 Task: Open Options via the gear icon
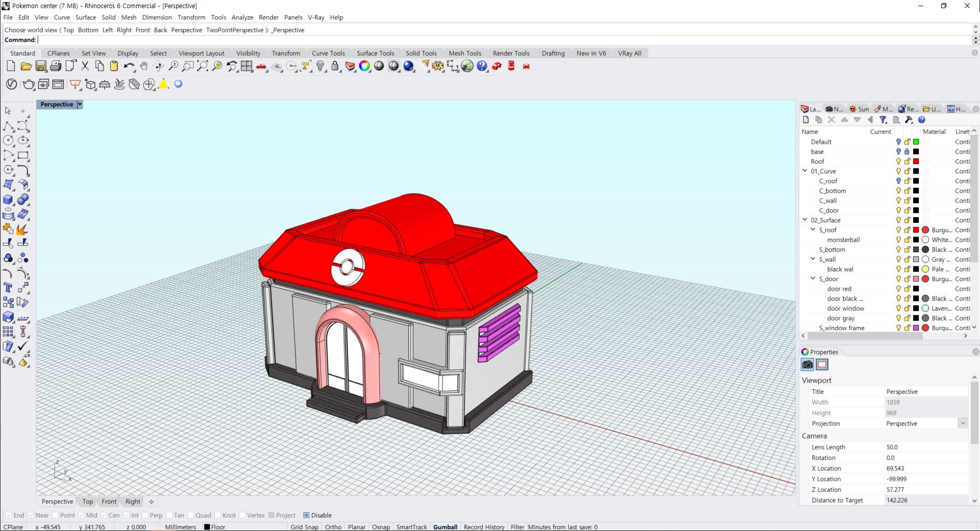438,66
